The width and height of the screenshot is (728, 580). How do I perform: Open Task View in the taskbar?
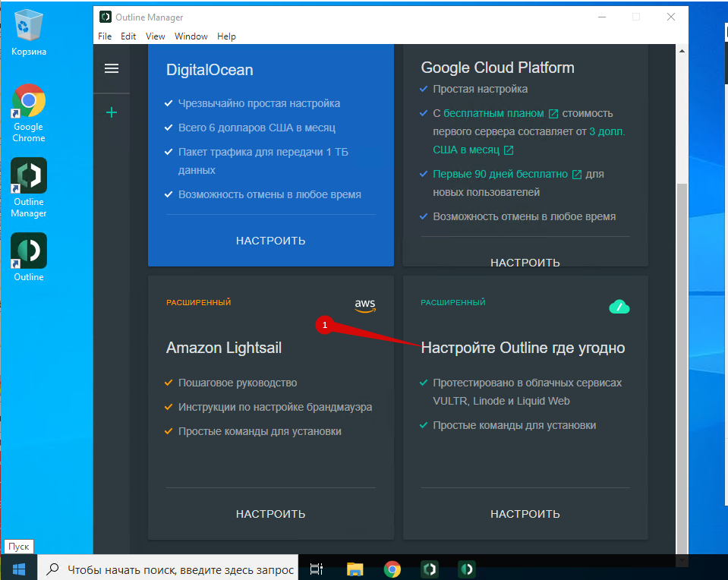pyautogui.click(x=317, y=569)
